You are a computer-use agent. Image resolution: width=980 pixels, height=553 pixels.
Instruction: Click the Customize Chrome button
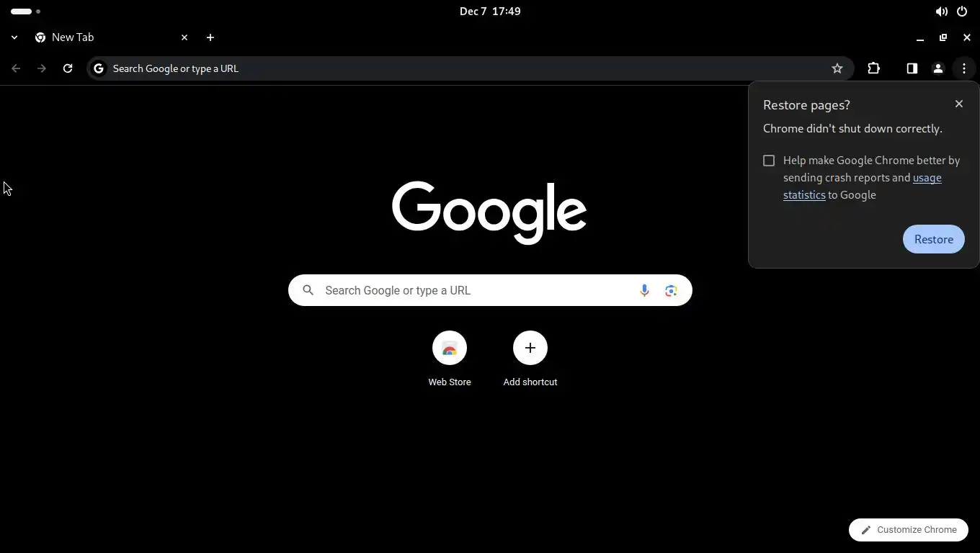click(x=908, y=529)
